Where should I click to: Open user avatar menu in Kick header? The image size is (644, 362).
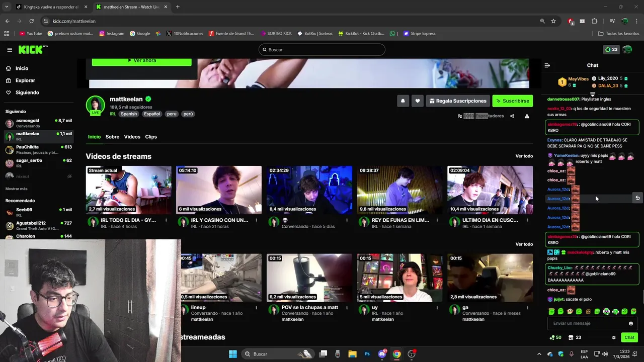click(627, 50)
